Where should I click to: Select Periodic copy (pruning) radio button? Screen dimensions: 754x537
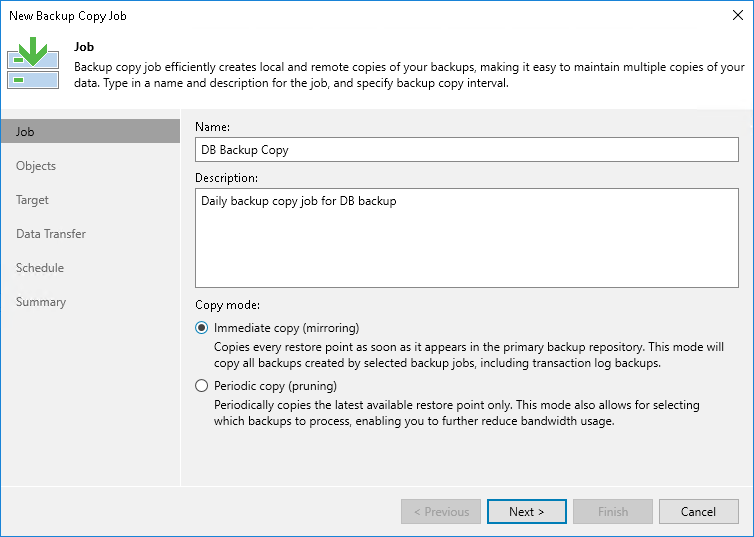pos(201,386)
